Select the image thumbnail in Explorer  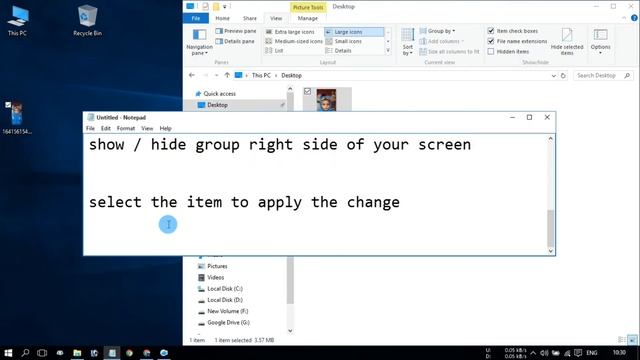327,100
